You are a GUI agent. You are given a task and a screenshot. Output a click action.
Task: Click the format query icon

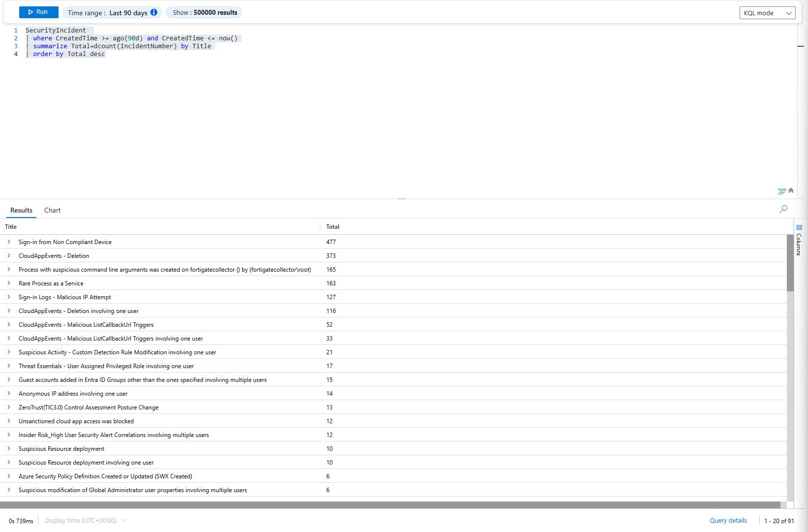point(781,191)
